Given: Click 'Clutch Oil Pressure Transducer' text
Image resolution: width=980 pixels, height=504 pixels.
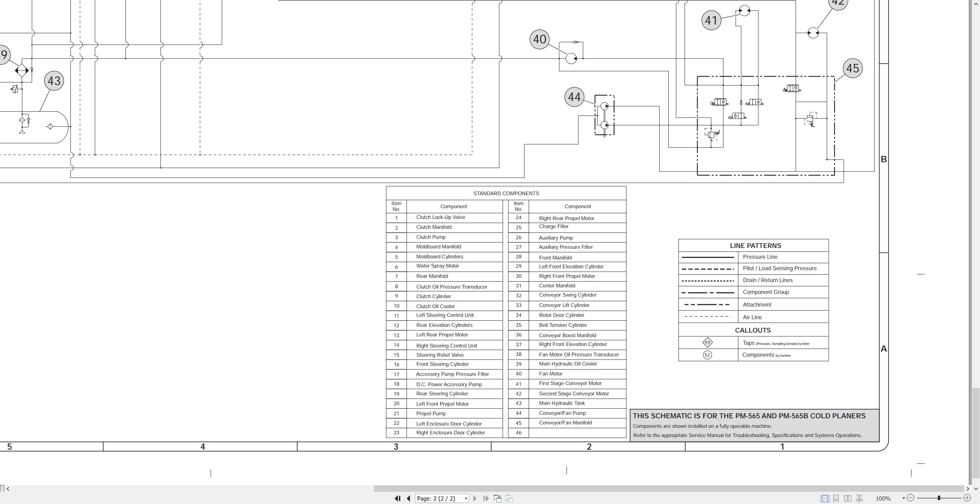Looking at the screenshot, I should point(452,287).
